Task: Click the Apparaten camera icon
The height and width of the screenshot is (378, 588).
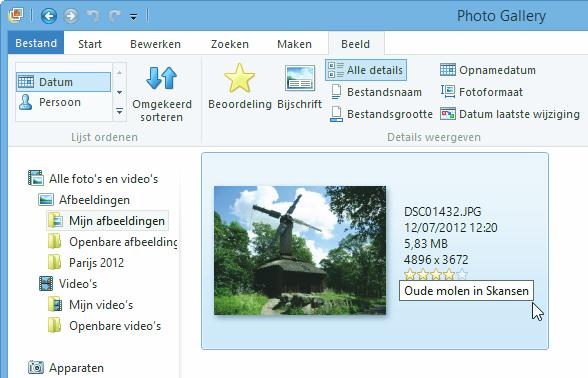Action: coord(36,367)
